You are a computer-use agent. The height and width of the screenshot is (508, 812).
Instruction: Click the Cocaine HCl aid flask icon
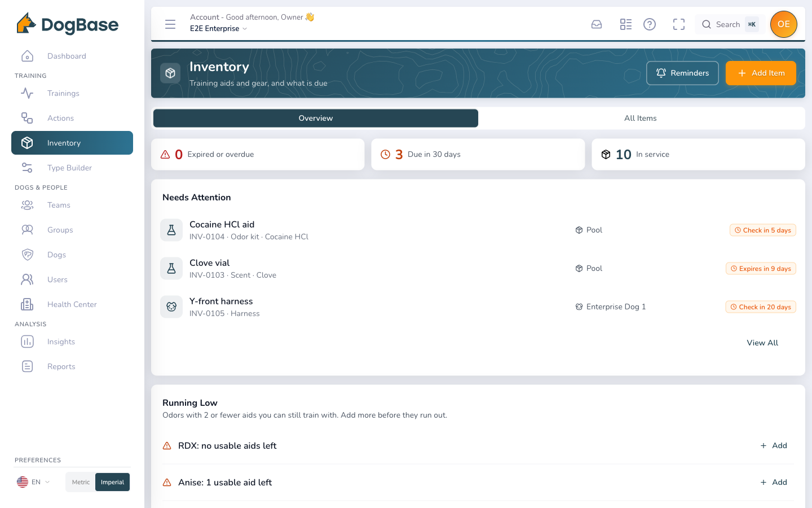(171, 230)
